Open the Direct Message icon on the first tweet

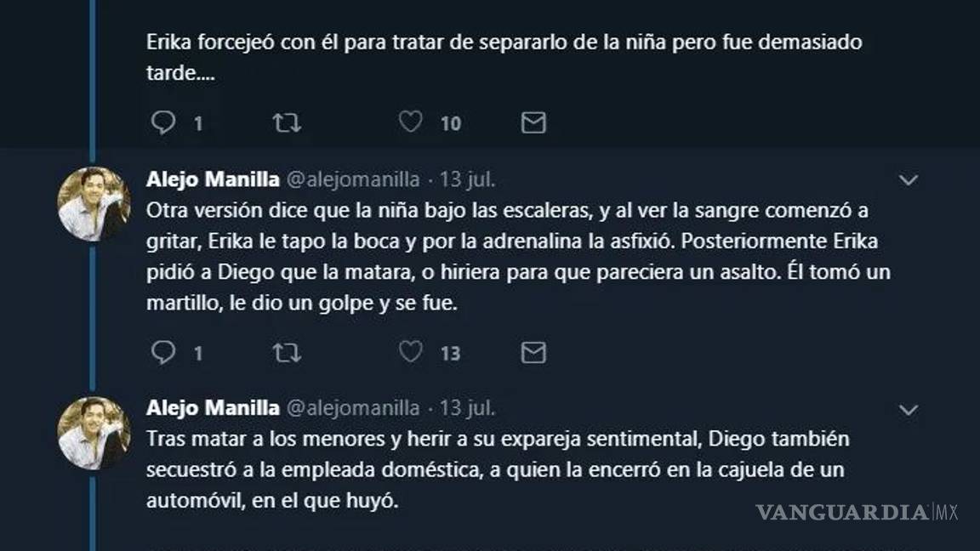(533, 122)
